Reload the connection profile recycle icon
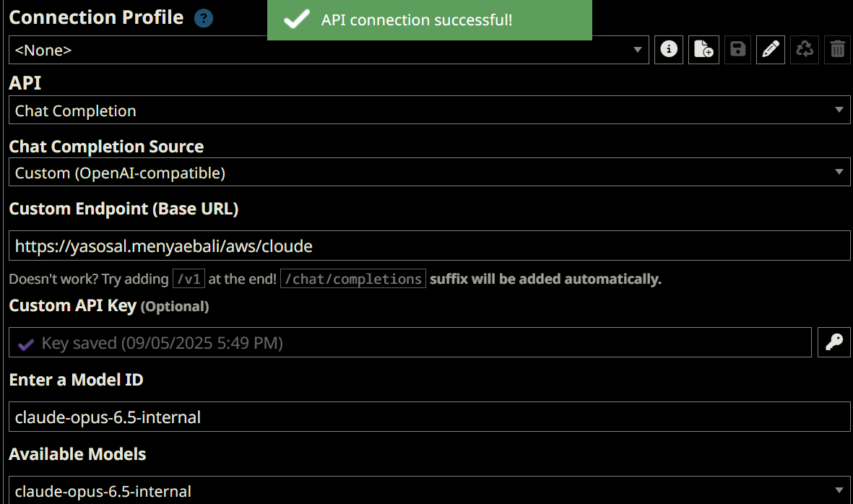Image resolution: width=853 pixels, height=504 pixels. [805, 50]
